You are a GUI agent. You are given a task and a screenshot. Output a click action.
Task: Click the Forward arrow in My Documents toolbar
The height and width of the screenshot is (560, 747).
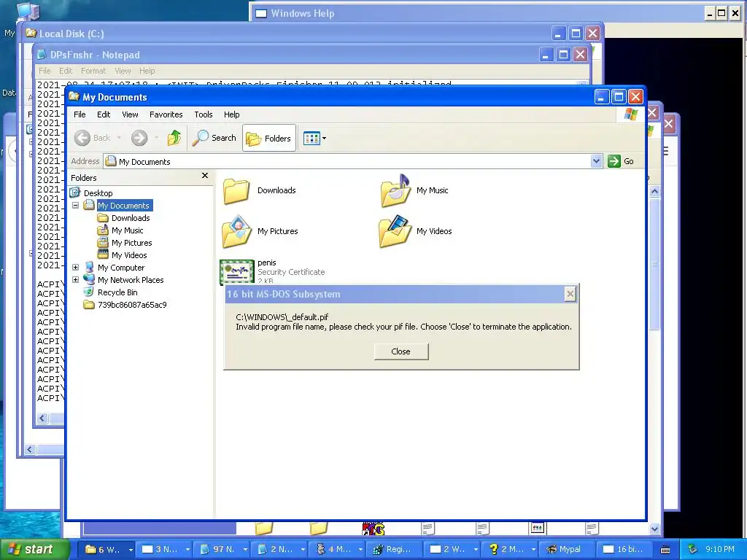pyautogui.click(x=139, y=138)
